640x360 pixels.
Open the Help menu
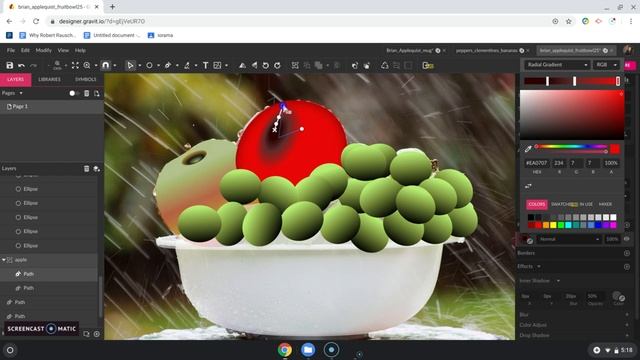(x=80, y=50)
